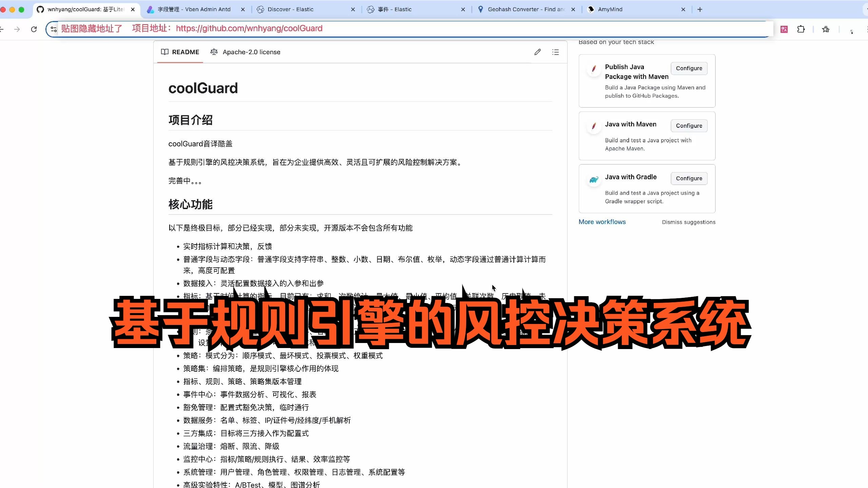The height and width of the screenshot is (488, 868).
Task: Select the README tab
Action: pos(180,52)
